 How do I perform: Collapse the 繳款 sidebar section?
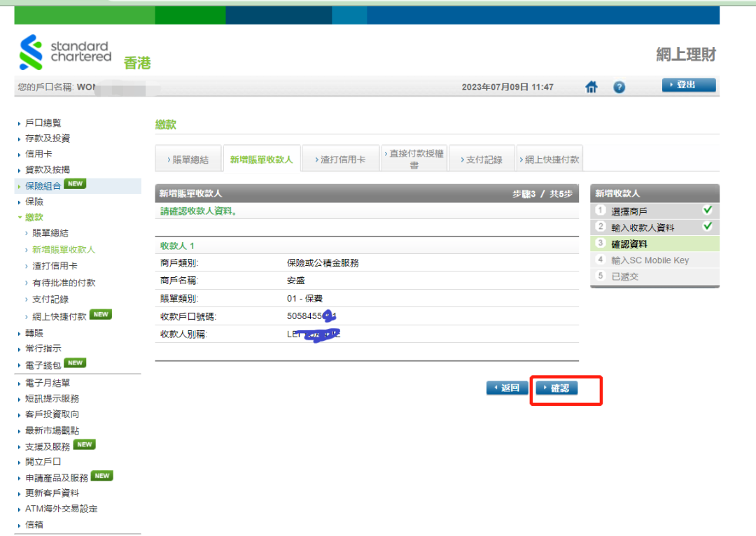pyautogui.click(x=34, y=217)
